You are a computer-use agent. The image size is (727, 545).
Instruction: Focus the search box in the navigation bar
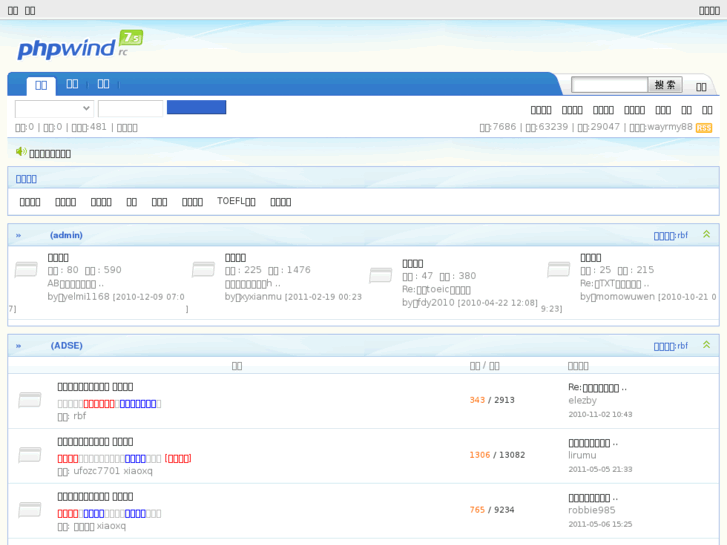[609, 85]
